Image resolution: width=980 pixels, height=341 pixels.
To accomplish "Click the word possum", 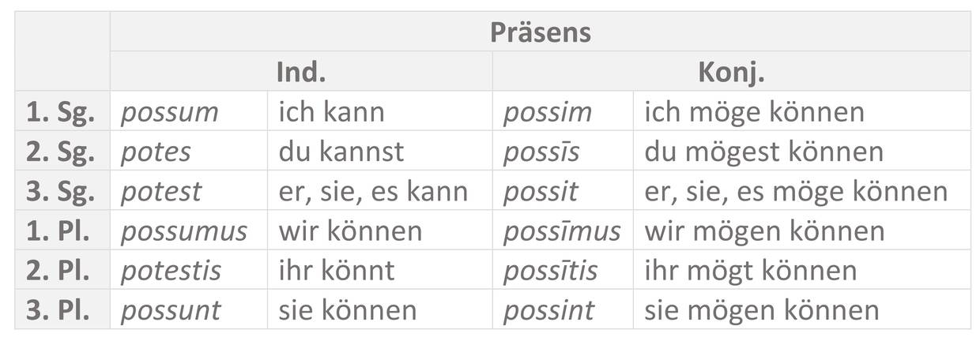I will 169,112.
